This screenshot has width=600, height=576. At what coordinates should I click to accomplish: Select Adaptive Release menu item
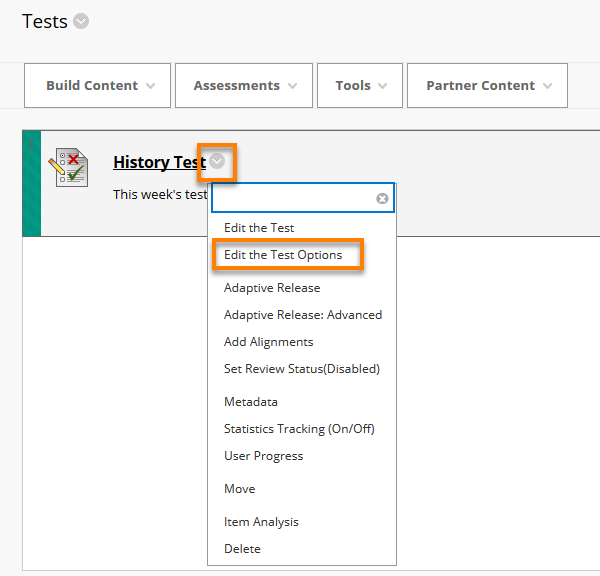(272, 288)
